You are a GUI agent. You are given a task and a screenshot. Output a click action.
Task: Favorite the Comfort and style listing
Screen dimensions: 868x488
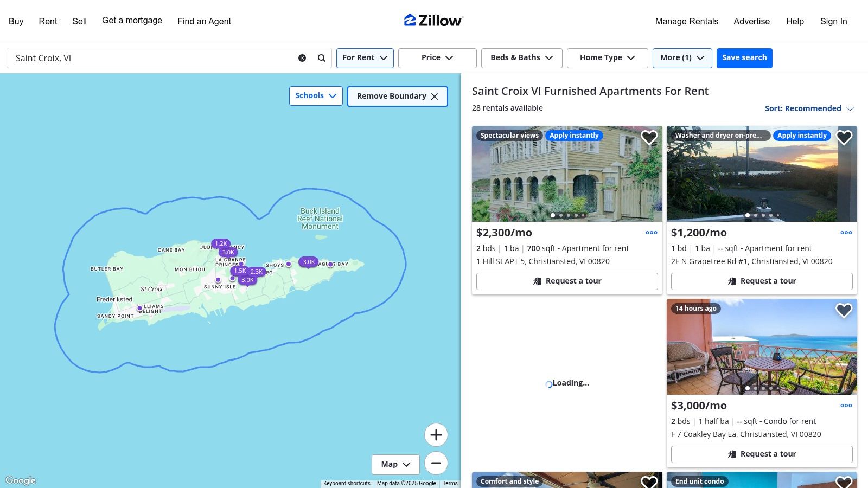point(649,481)
